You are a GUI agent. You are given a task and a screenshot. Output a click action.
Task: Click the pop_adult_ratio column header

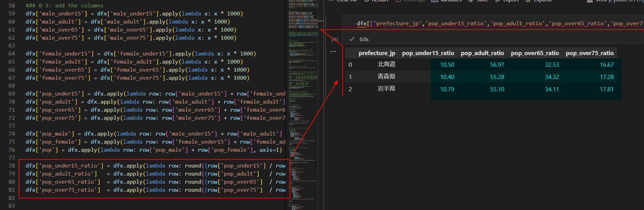pyautogui.click(x=482, y=53)
